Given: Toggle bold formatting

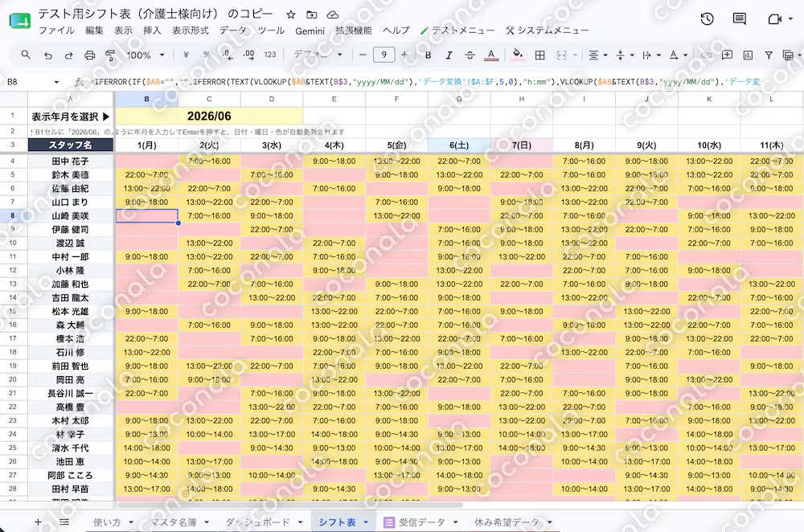Looking at the screenshot, I should pos(429,55).
